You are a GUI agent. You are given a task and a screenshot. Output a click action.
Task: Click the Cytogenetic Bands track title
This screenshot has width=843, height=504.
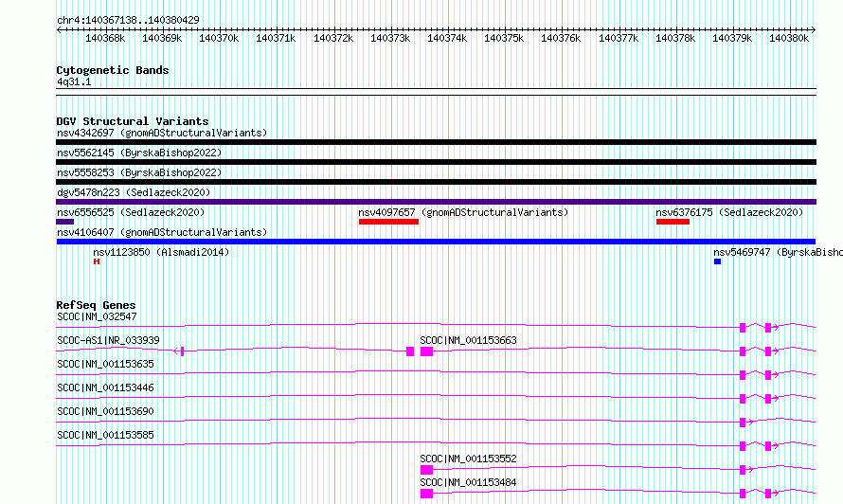pyautogui.click(x=113, y=70)
